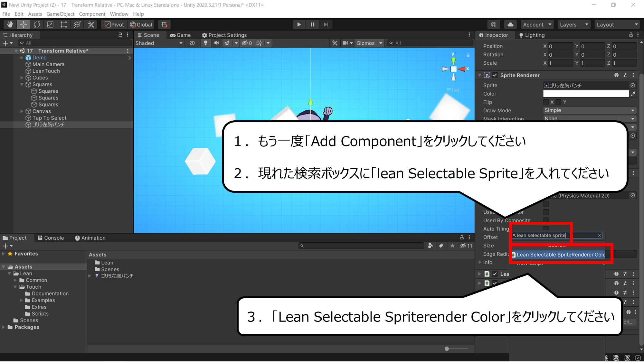This screenshot has width=644, height=362.
Task: Open Sprite Renderer preset settings icon
Action: [625, 75]
